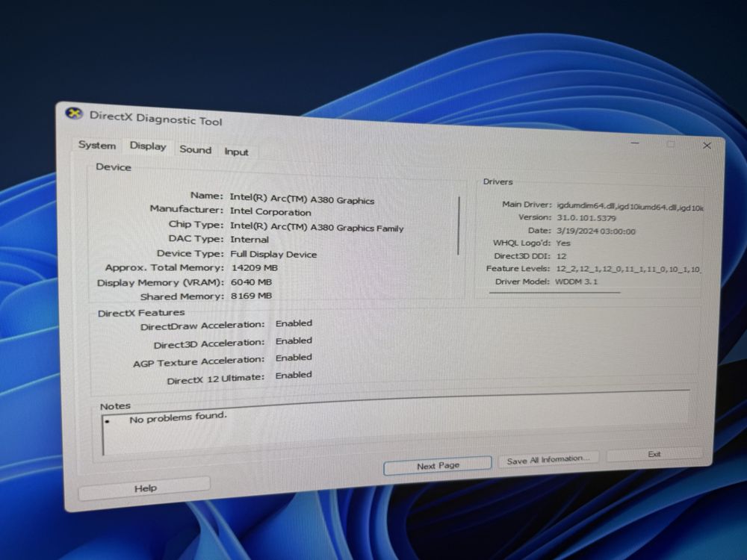Viewport: 747px width, 560px height.
Task: Minimize the DirectX Diagnostic Tool window
Action: tap(634, 143)
